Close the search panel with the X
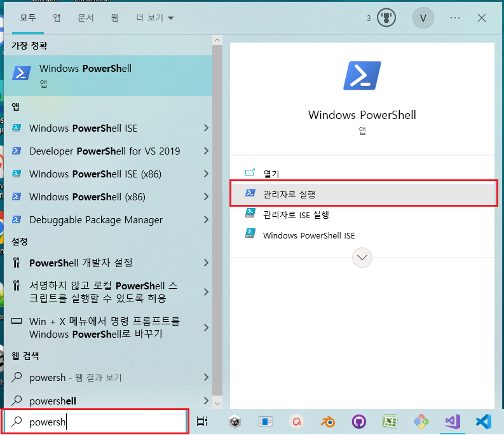The height and width of the screenshot is (435, 504). pos(482,18)
